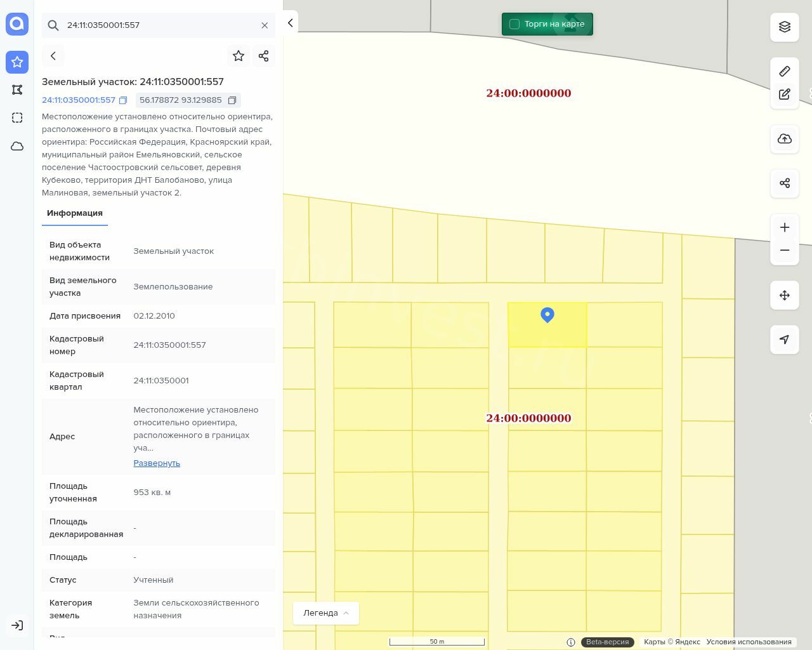
Task: Open Favorites in the left sidebar
Action: pos(17,62)
